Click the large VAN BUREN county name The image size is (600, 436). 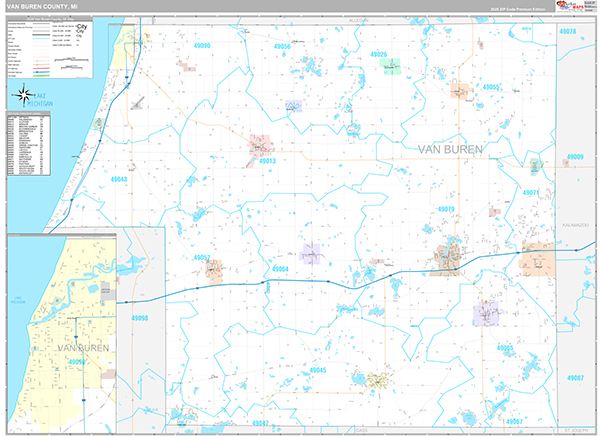448,149
